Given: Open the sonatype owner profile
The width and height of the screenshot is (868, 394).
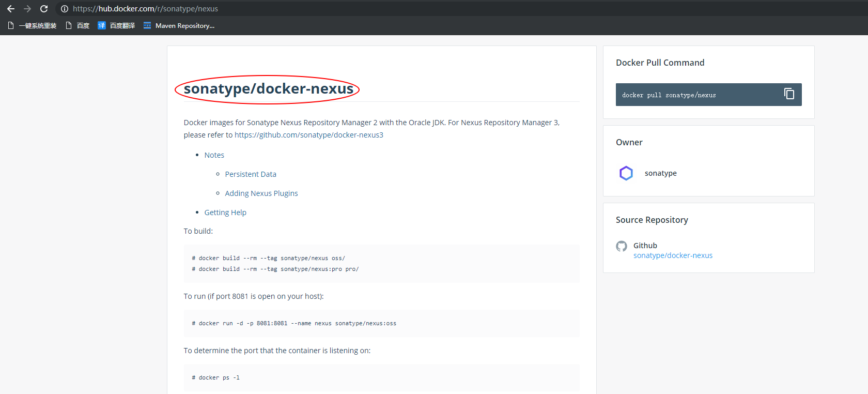Looking at the screenshot, I should 660,173.
